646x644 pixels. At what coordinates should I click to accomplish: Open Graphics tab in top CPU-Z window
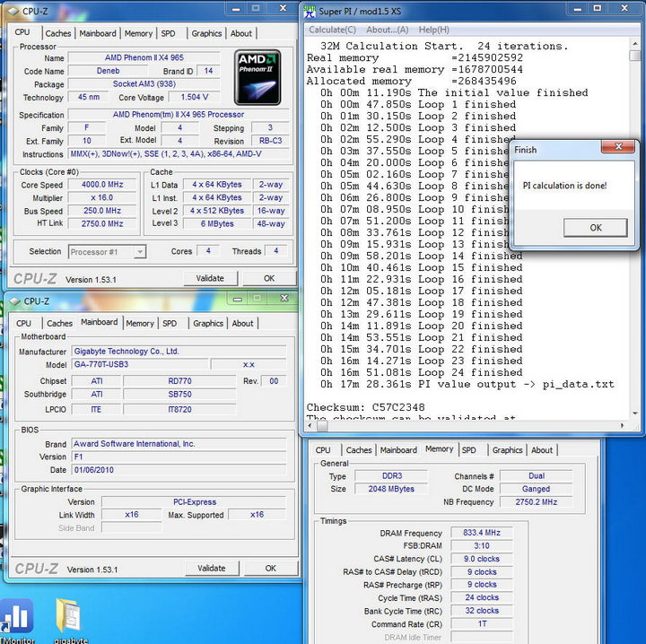(206, 33)
